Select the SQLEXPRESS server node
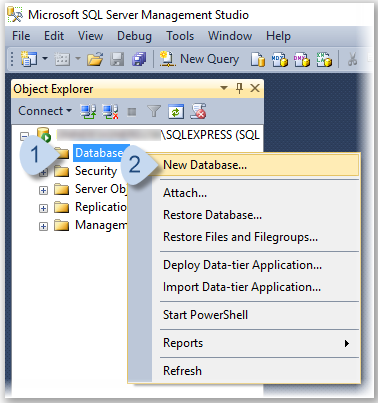This screenshot has height=403, width=378. pyautogui.click(x=158, y=135)
